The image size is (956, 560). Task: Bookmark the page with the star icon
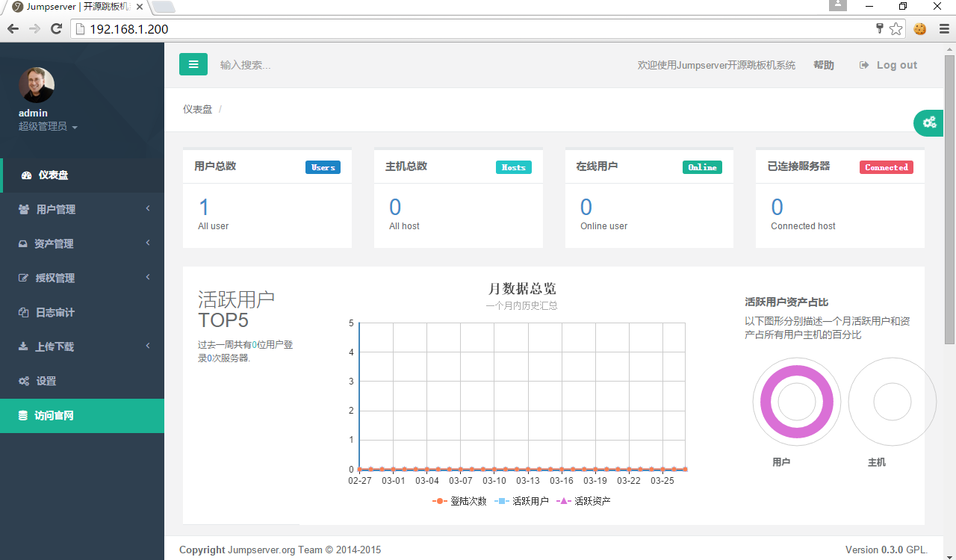896,29
